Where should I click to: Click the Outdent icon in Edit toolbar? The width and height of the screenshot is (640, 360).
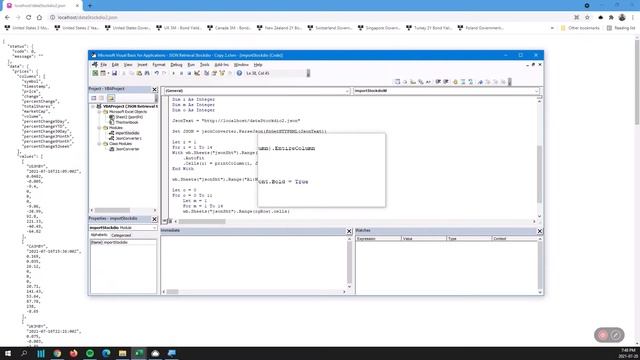point(446,82)
